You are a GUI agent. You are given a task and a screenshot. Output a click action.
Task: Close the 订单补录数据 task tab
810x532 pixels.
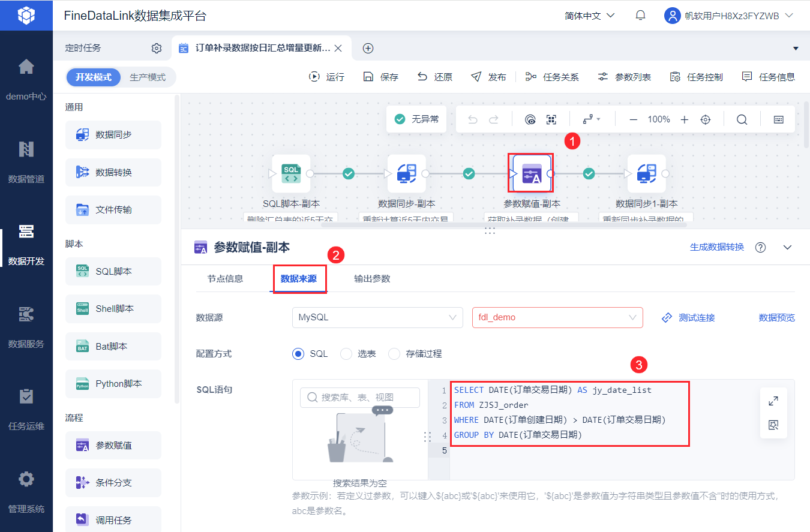click(x=338, y=48)
